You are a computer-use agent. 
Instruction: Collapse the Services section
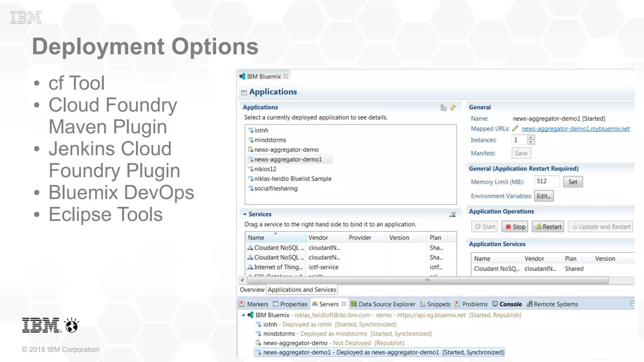(x=245, y=214)
